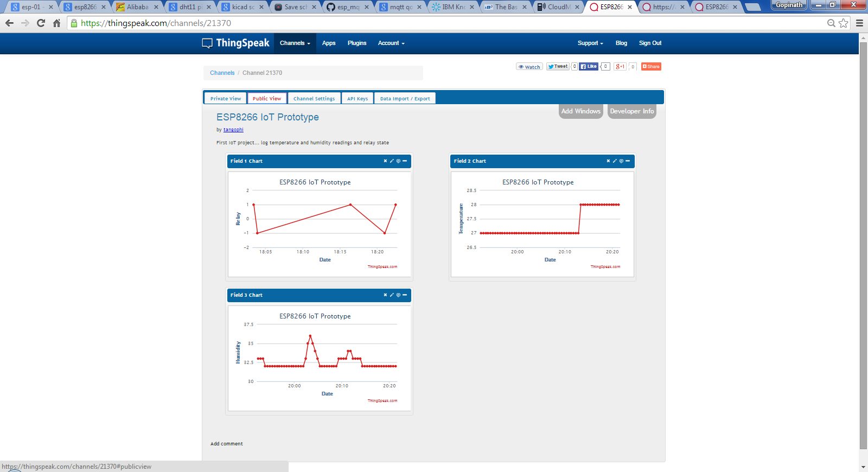Switch to the dht11 browser tab

click(x=190, y=7)
